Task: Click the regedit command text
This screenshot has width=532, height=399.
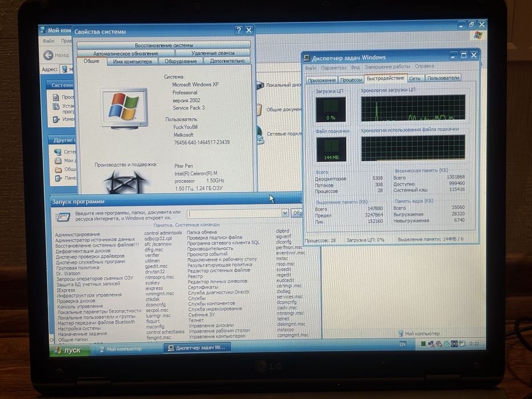Action: coord(284,275)
